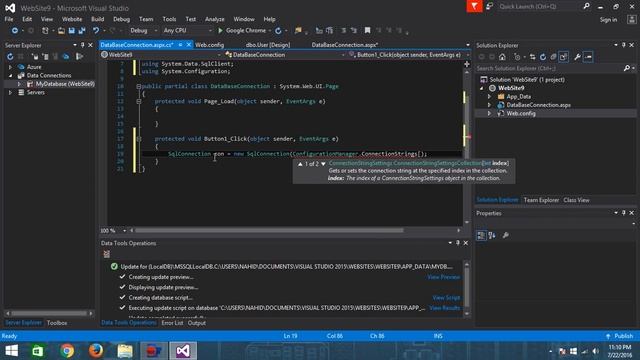Click Server Explorer Refresh icon
This screenshot has width=640, height=360.
pos(10,57)
